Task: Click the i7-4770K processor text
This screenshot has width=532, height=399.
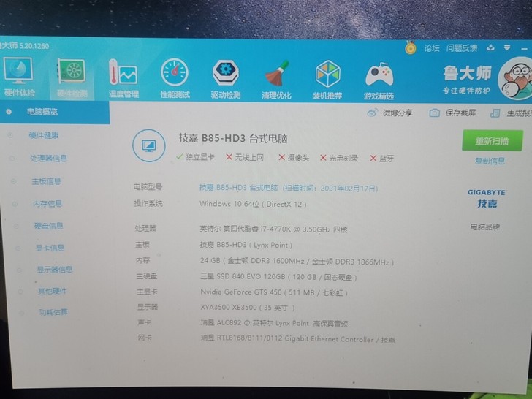Action: [x=273, y=229]
